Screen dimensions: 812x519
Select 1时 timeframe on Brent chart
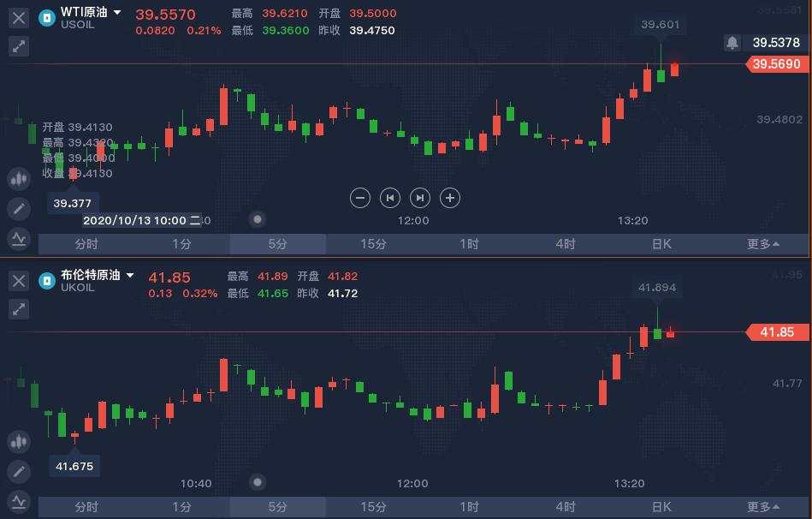(x=469, y=507)
